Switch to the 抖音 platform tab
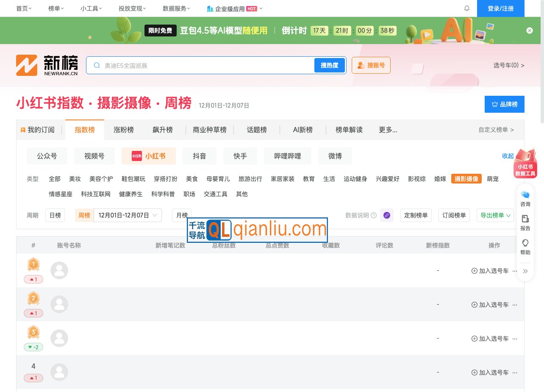This screenshot has width=544, height=392. point(199,156)
